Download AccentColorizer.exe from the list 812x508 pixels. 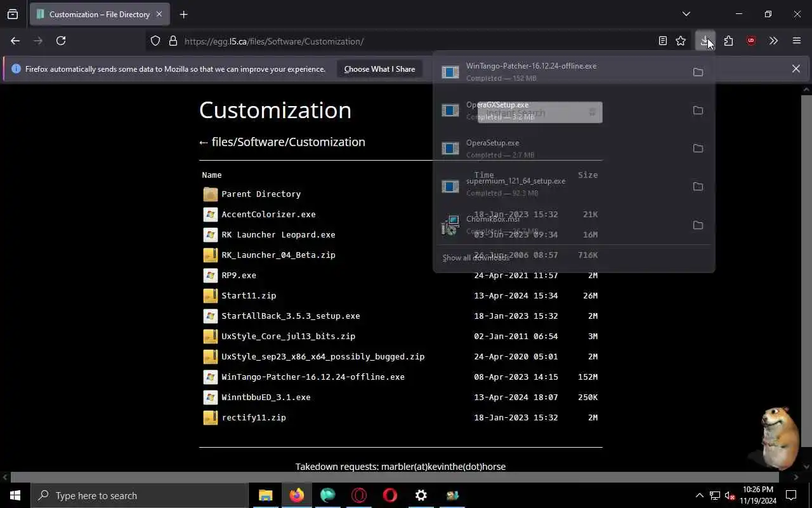pos(268,214)
